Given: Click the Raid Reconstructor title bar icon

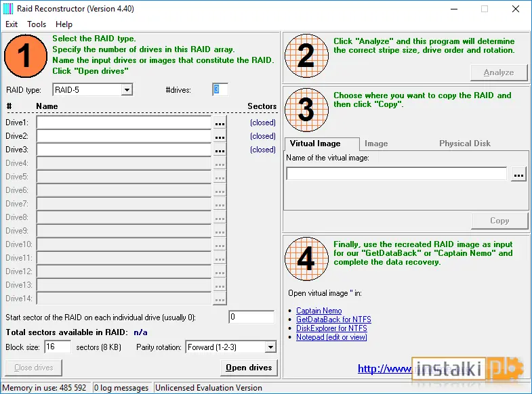Looking at the screenshot, I should (x=8, y=9).
